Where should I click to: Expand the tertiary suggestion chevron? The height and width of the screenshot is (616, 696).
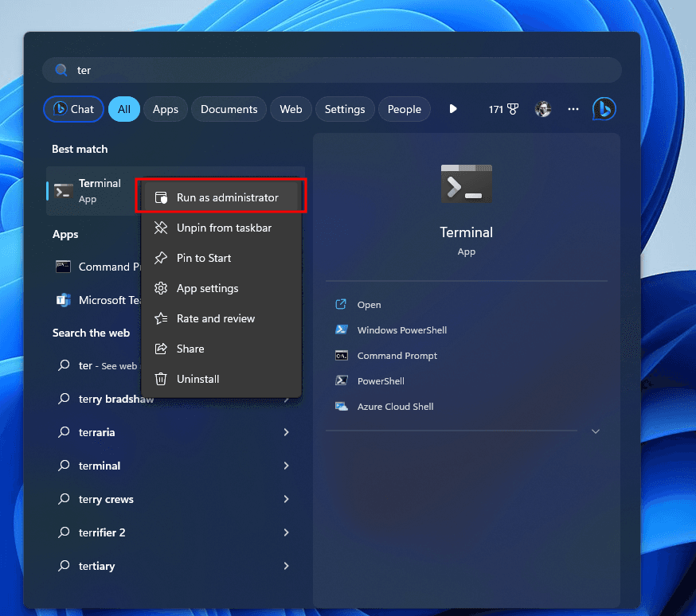pos(287,566)
